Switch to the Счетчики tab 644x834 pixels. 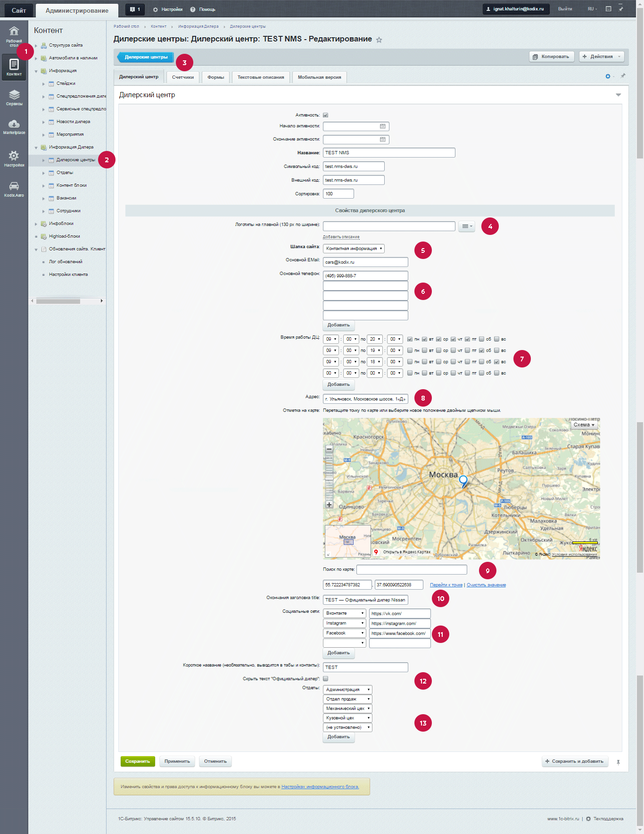pyautogui.click(x=183, y=77)
